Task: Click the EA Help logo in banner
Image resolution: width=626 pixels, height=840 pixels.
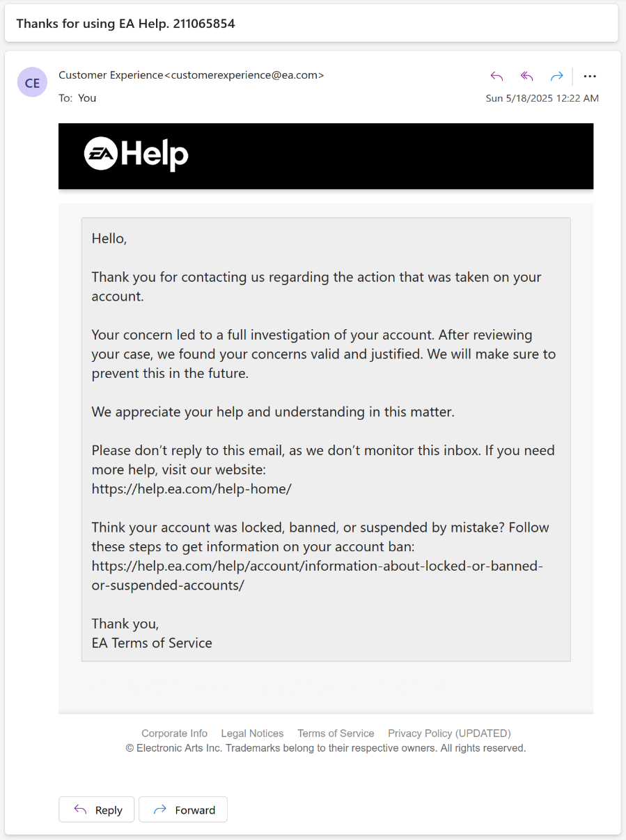Action: tap(136, 154)
